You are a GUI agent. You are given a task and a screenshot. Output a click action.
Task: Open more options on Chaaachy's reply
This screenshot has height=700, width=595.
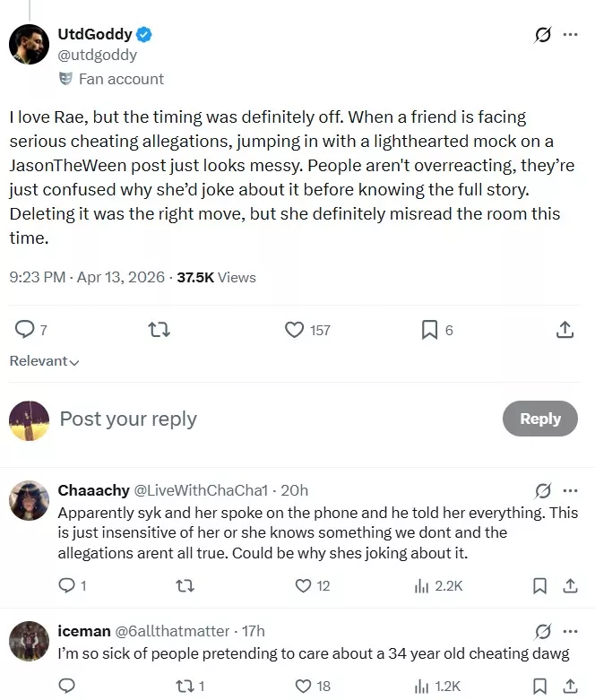pyautogui.click(x=570, y=490)
